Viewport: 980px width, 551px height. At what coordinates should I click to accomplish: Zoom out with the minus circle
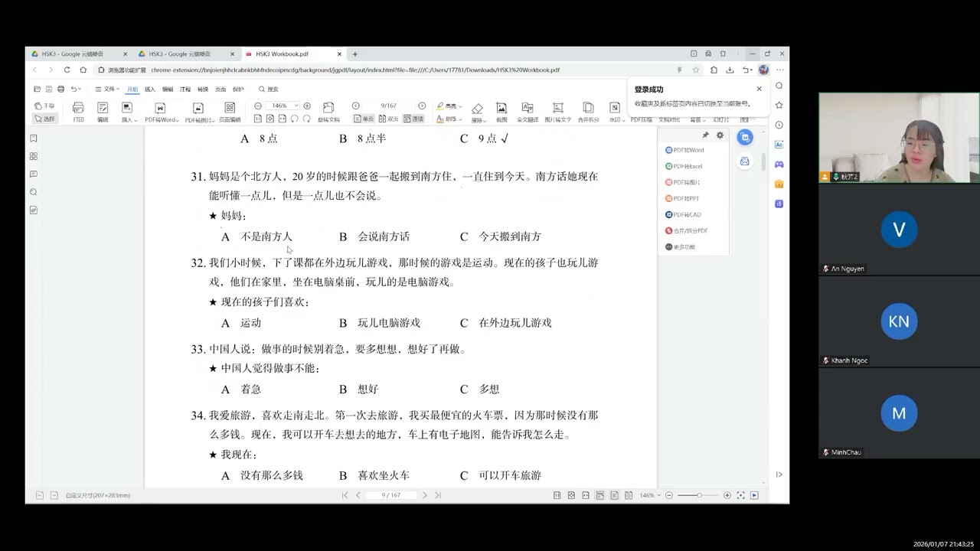258,106
